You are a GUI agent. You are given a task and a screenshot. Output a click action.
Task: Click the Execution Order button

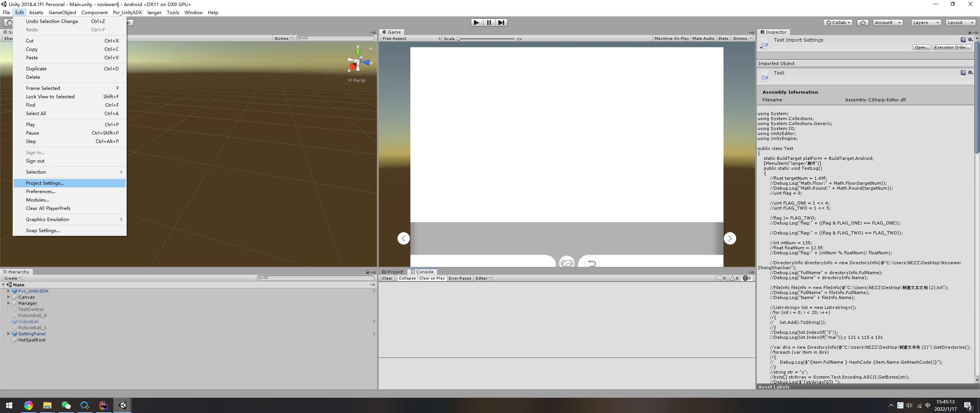[952, 47]
